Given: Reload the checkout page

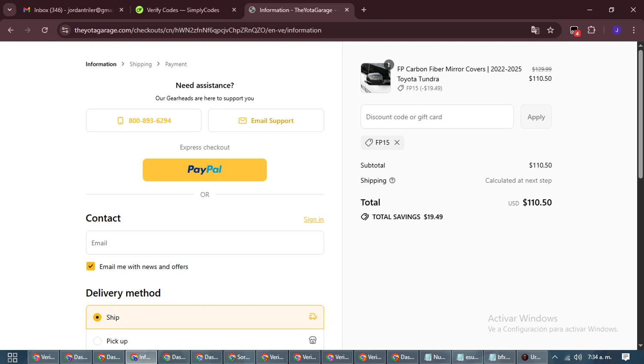Looking at the screenshot, I should coord(45,30).
